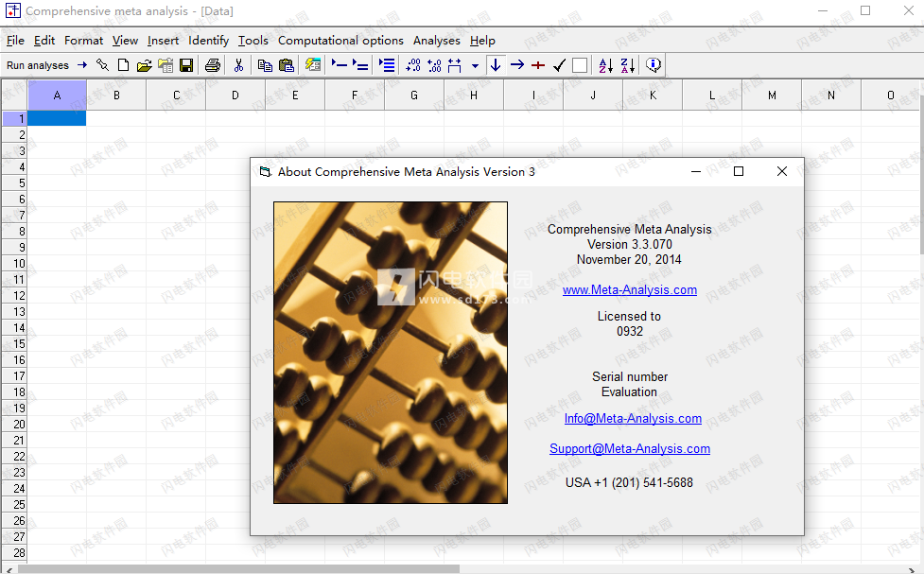
Task: Select row 20 header
Action: 15,425
